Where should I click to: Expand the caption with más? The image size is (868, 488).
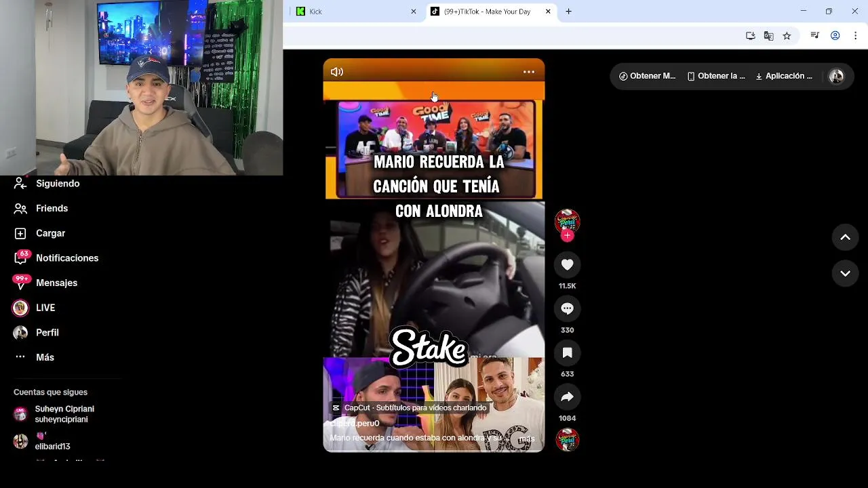pyautogui.click(x=527, y=439)
